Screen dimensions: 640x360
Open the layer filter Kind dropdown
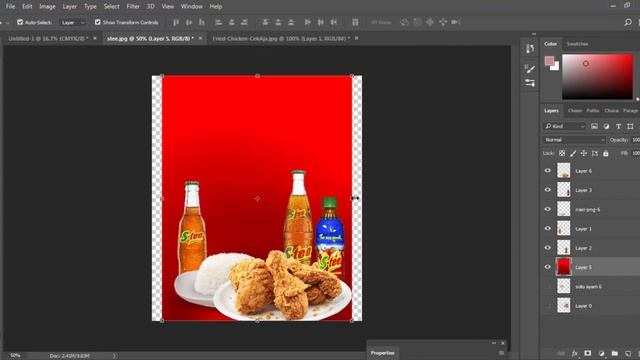(564, 127)
